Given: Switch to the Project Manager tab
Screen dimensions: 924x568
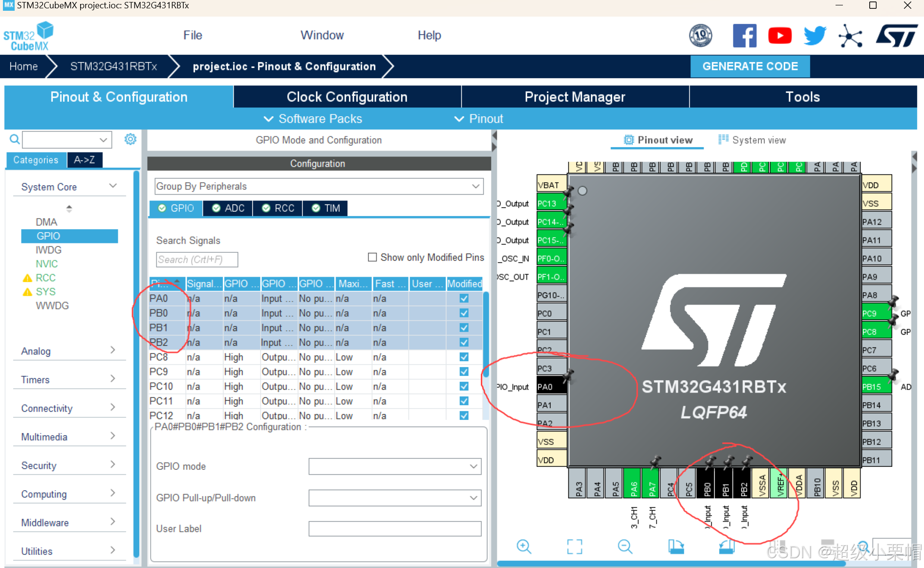Looking at the screenshot, I should (575, 97).
